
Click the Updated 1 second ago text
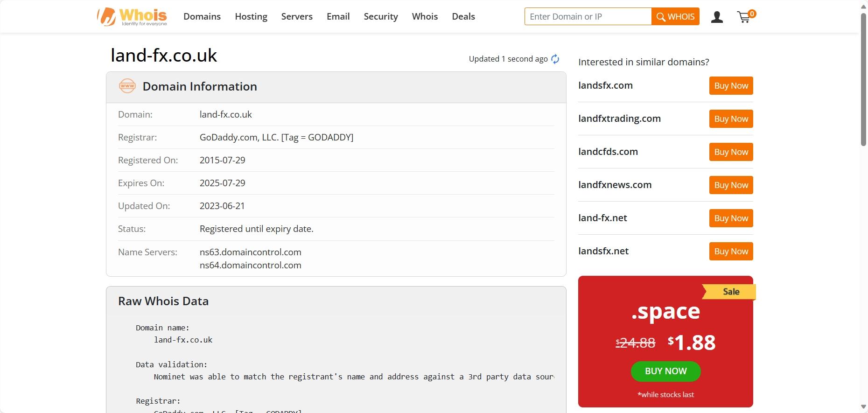click(x=508, y=59)
